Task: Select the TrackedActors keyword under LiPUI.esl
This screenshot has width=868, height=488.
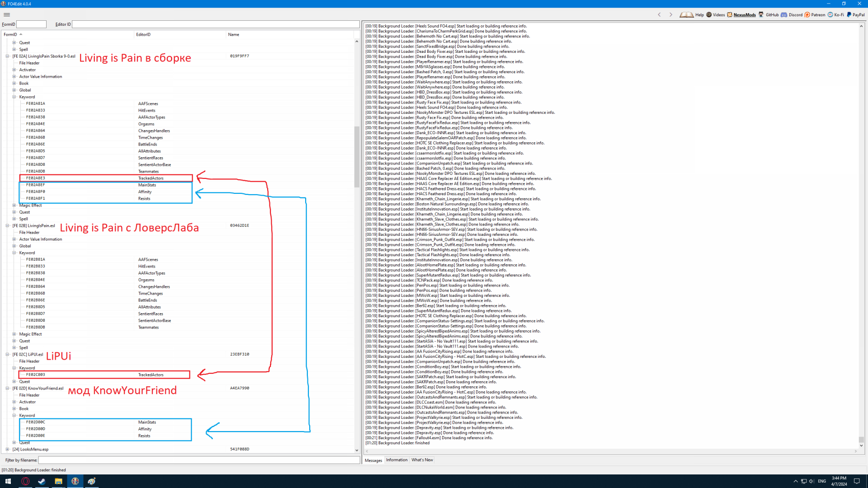Action: 151,375
